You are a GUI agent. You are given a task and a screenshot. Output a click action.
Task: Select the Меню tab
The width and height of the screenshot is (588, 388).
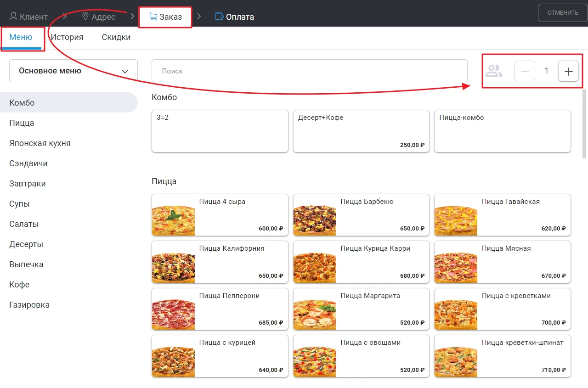click(21, 37)
